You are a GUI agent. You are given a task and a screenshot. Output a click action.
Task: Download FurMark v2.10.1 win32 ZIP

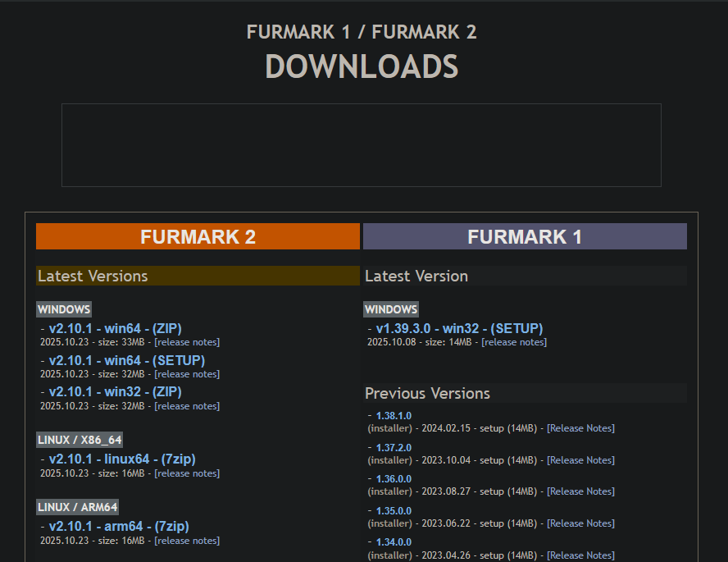click(x=115, y=391)
